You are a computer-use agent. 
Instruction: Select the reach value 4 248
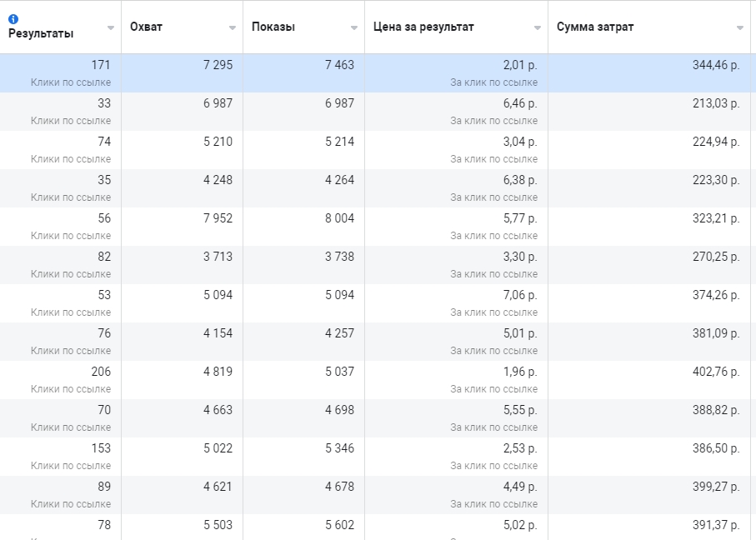point(218,180)
